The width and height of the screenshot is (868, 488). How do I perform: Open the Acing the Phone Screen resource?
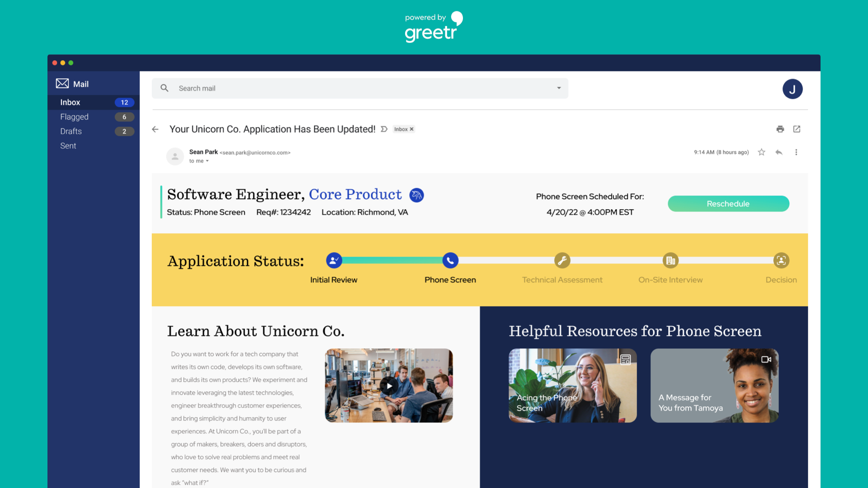tap(573, 385)
